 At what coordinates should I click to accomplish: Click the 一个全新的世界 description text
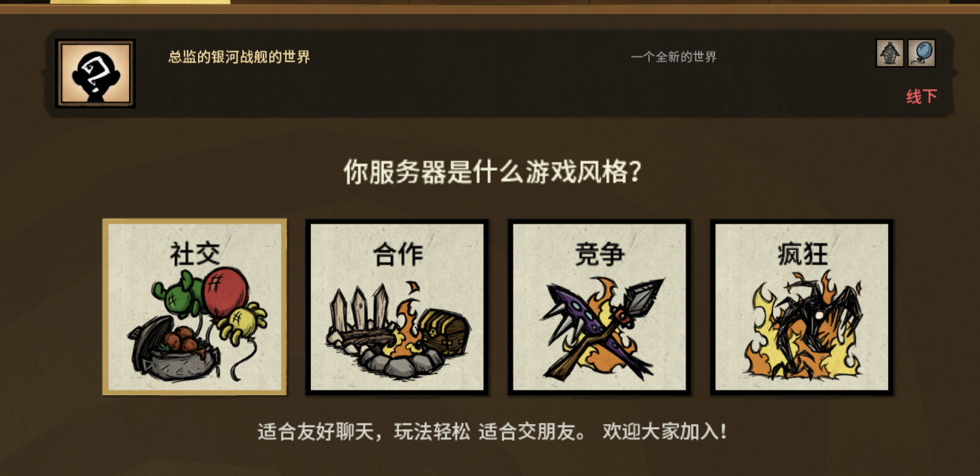tap(674, 56)
